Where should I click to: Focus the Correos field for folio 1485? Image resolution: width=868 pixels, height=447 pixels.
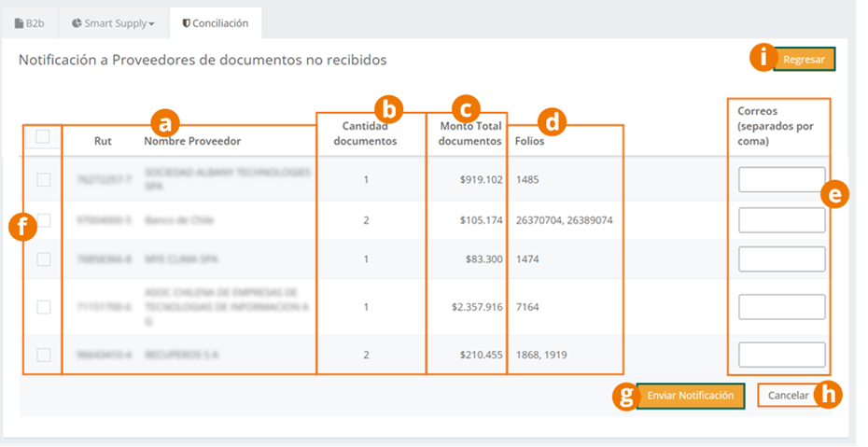coord(781,180)
